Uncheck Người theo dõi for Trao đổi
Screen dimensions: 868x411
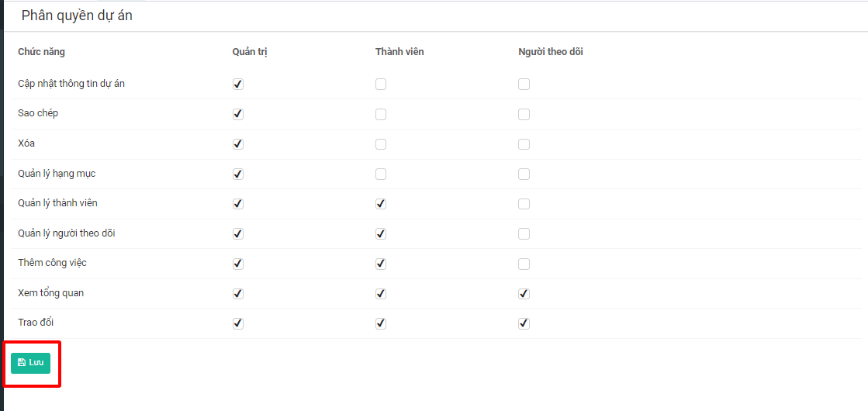click(524, 323)
